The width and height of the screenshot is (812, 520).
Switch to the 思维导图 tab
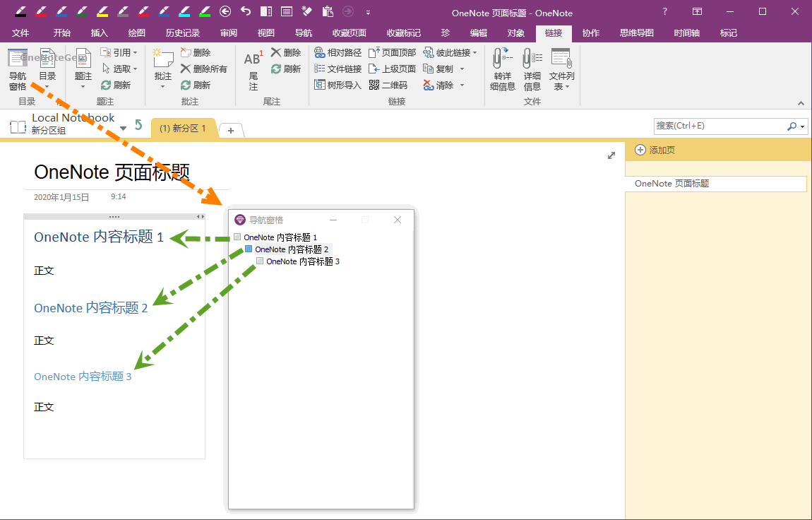(x=636, y=32)
